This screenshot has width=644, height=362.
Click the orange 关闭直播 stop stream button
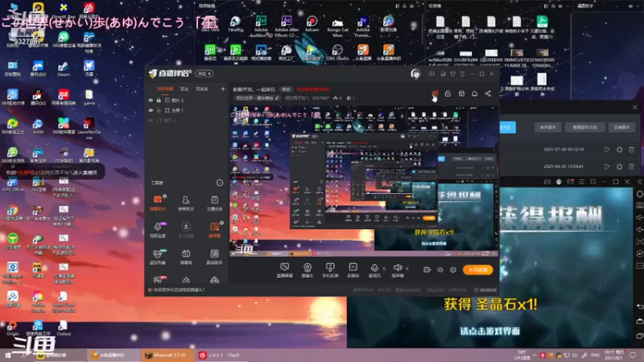[477, 269]
